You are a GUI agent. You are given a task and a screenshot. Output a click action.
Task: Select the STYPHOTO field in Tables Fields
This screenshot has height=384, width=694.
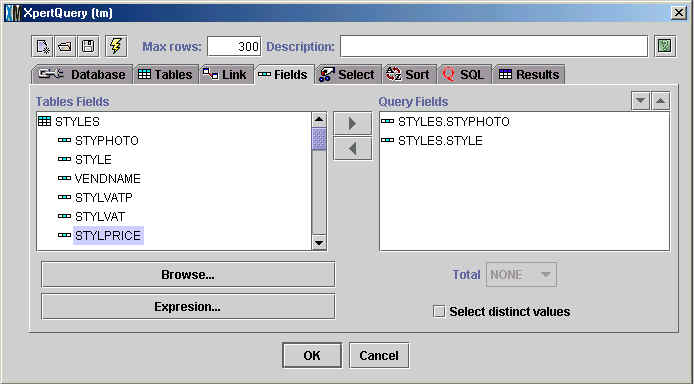[x=107, y=140]
